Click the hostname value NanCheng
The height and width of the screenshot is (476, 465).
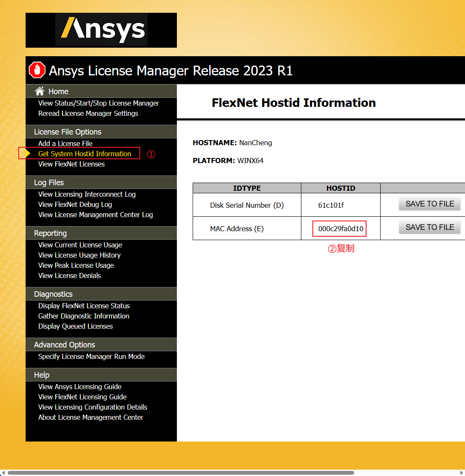[x=256, y=143]
